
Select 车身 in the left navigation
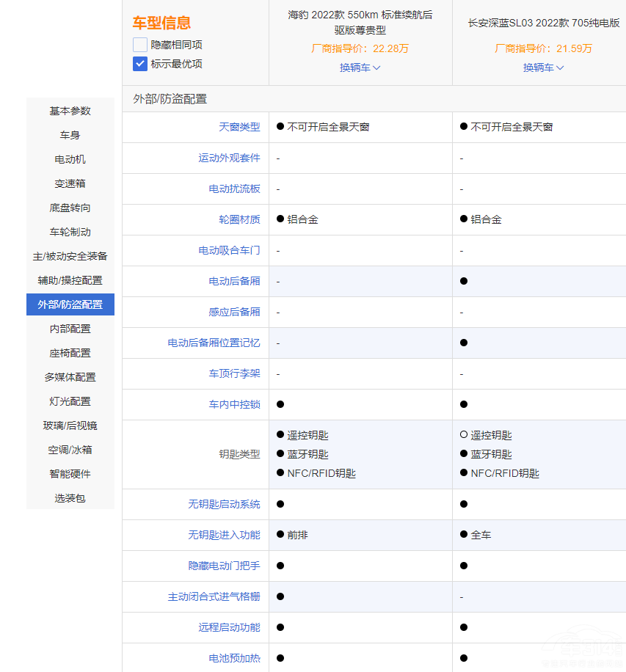[x=70, y=135]
